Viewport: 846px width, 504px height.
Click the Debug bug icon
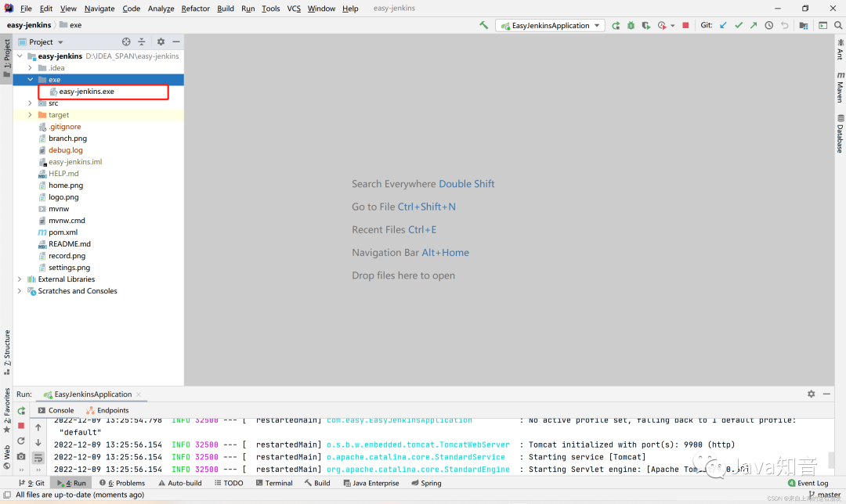[x=631, y=25]
